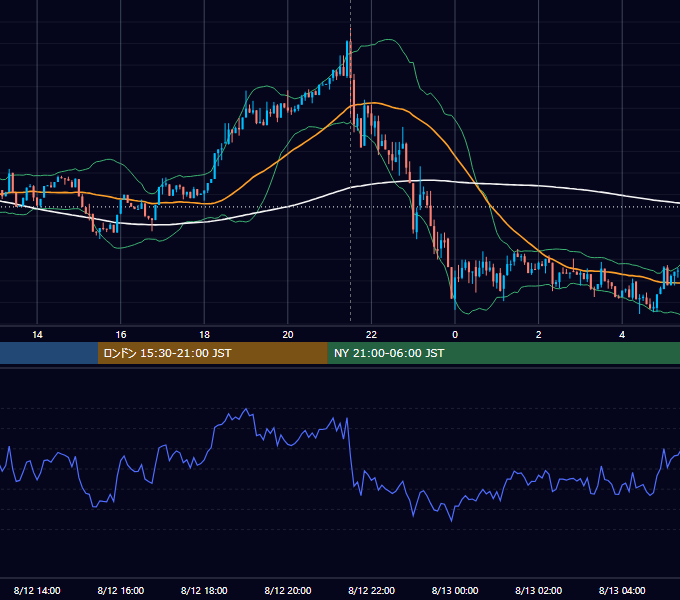Click the 0 hour axis label

tap(455, 335)
